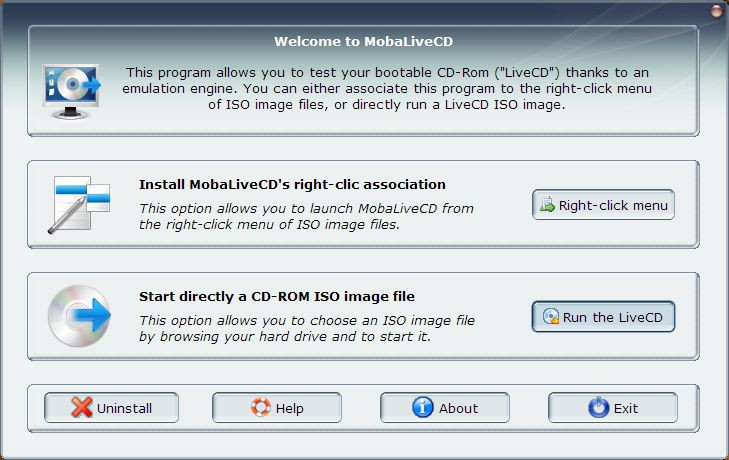
Task: Click the green arrow icon on Right-click menu
Action: 547,205
